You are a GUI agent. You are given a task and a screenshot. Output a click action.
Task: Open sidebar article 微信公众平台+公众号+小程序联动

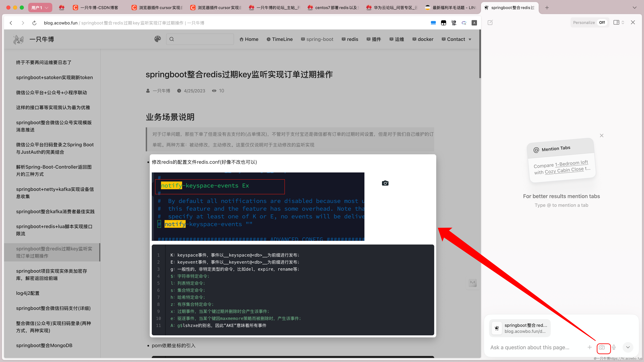[51, 93]
